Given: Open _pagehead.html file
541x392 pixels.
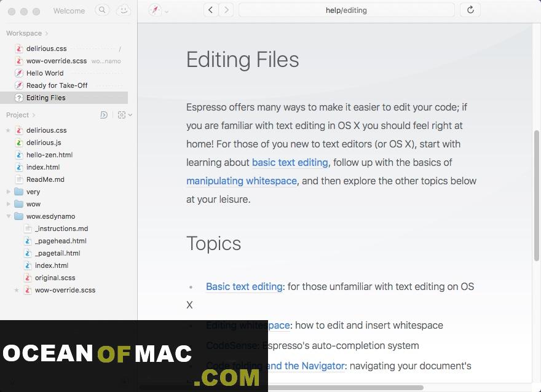Looking at the screenshot, I should click(61, 241).
